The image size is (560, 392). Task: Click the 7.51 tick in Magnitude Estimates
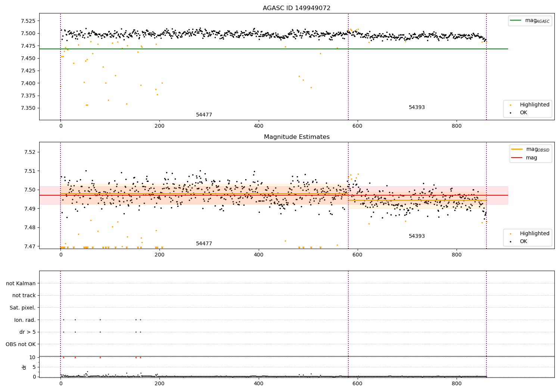pyautogui.click(x=30, y=171)
